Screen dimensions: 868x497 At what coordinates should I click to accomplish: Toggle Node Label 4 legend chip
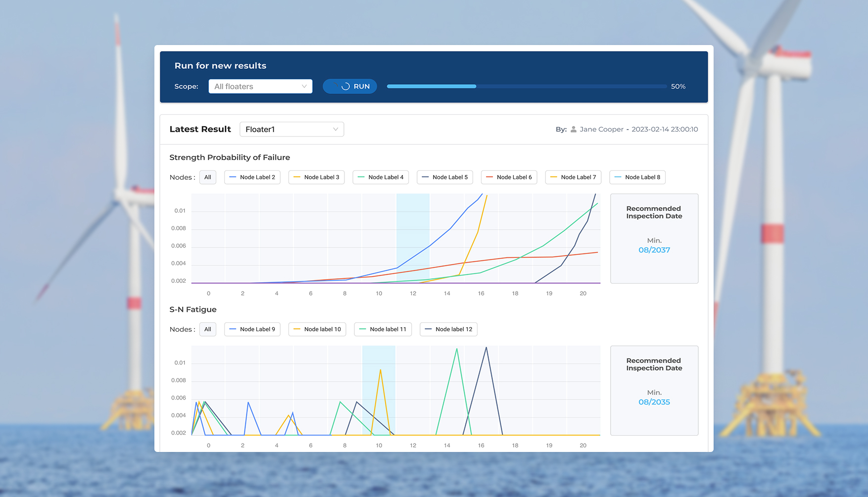point(381,177)
